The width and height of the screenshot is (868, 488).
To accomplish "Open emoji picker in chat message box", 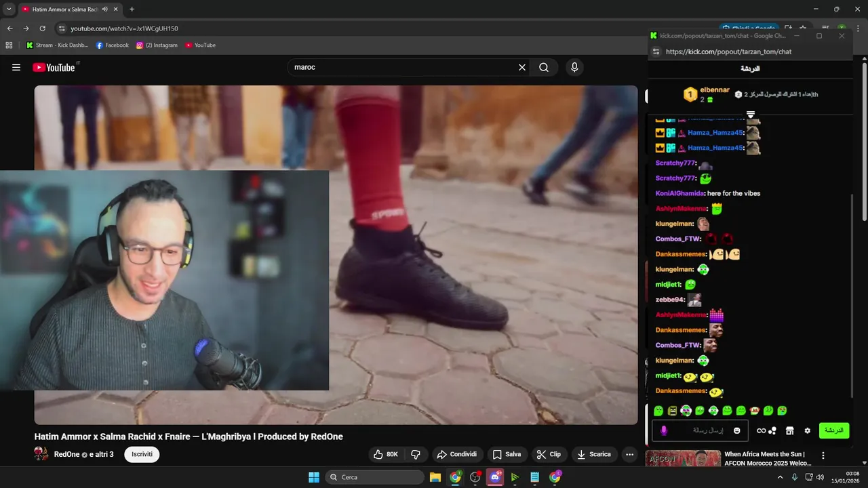I will [737, 430].
